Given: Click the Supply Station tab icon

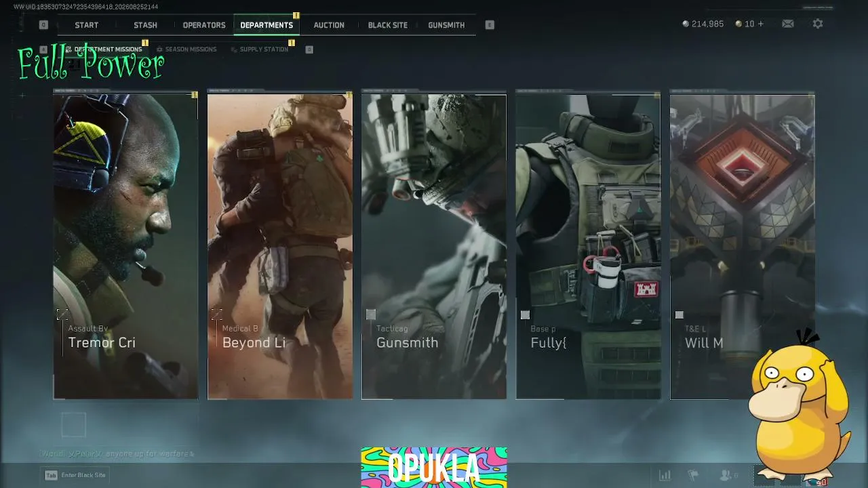Looking at the screenshot, I should point(234,49).
